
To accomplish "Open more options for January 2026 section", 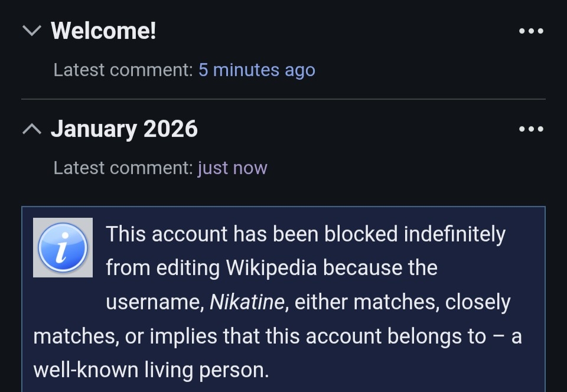I will pos(530,129).
